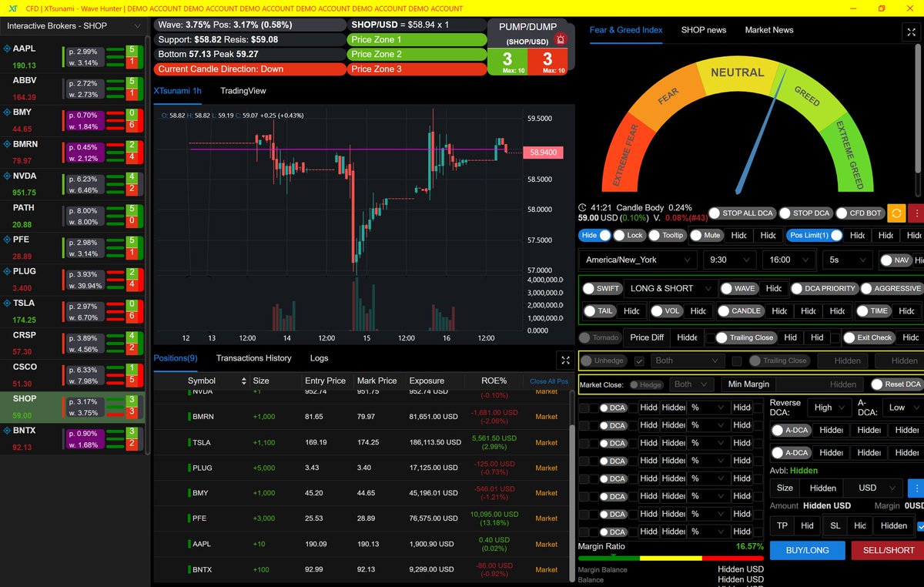The height and width of the screenshot is (587, 924).
Task: Click the clock icon beside 41:21 timer
Action: (x=582, y=208)
